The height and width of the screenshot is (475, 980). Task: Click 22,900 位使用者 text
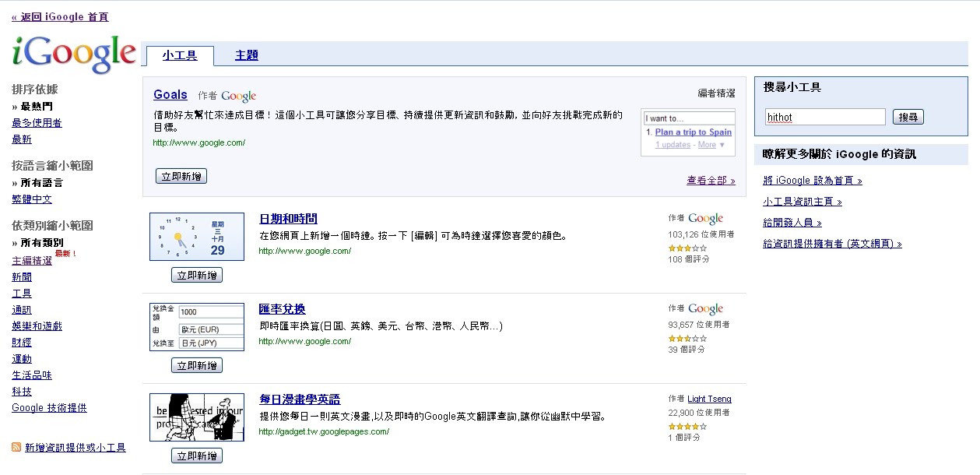click(x=699, y=413)
